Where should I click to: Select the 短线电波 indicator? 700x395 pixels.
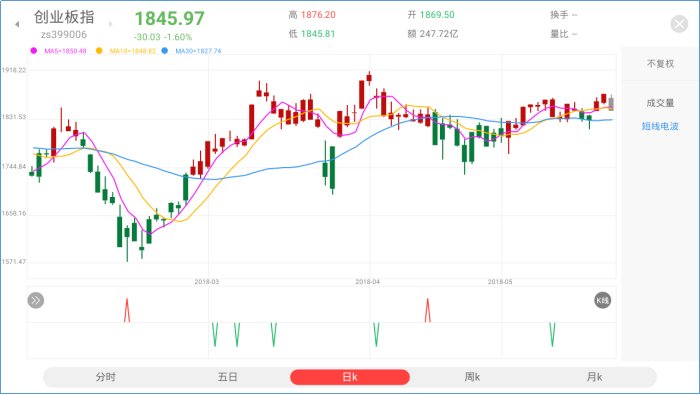coord(660,126)
